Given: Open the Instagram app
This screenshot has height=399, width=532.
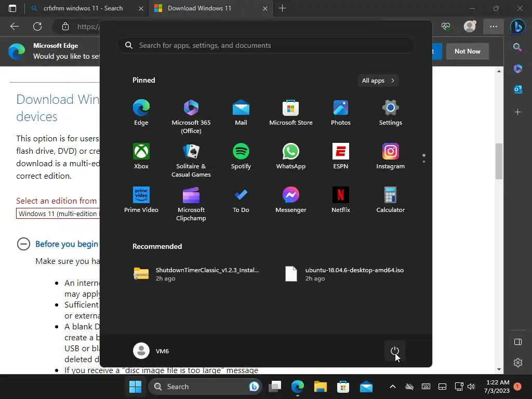Looking at the screenshot, I should tap(391, 156).
